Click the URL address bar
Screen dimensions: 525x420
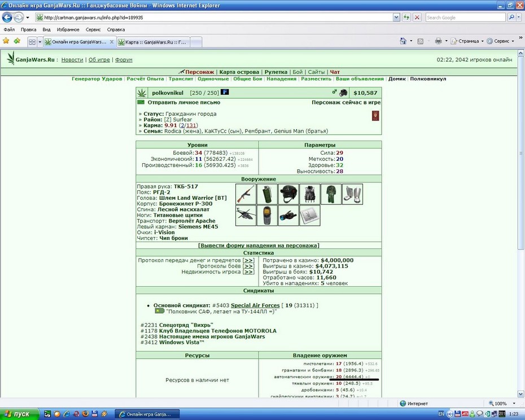point(215,17)
